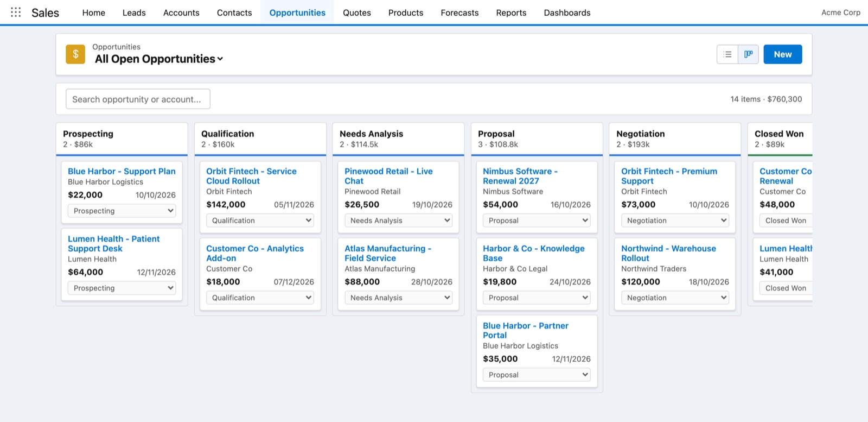Open Orbit Fintech - Premium Support opportunity

coord(669,176)
